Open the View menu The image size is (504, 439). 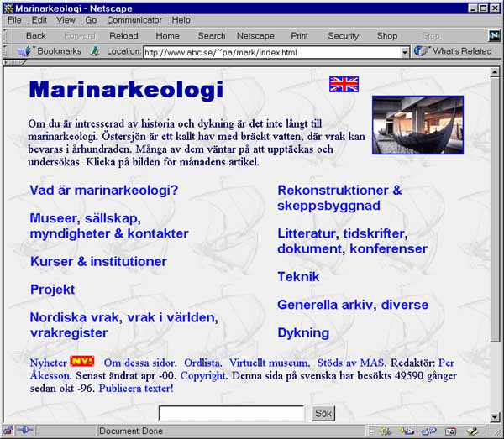[66, 20]
